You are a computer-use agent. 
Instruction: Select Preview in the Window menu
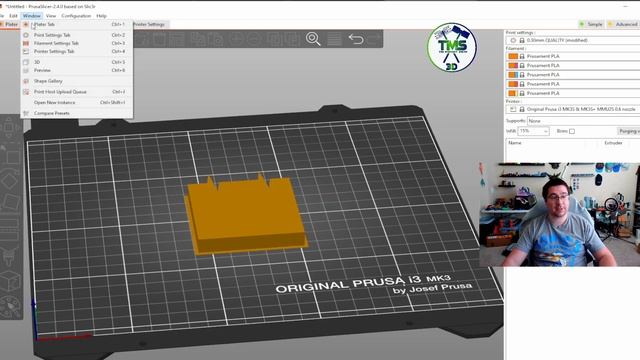77,70
